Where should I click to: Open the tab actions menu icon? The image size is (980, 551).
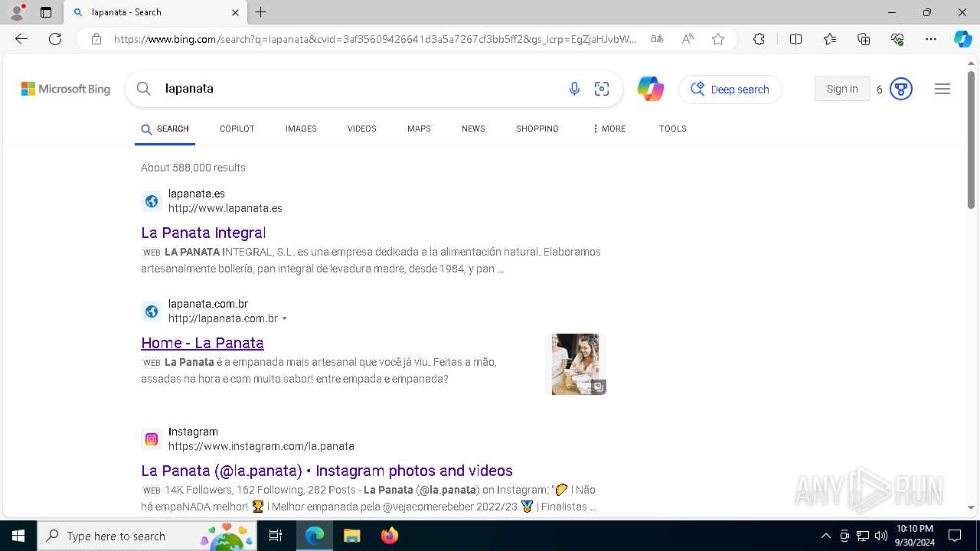(x=46, y=12)
